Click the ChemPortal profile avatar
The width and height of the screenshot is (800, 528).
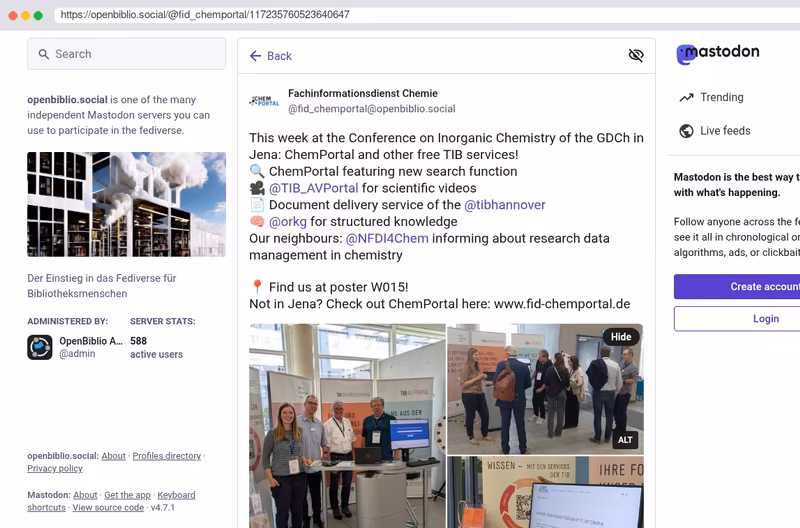pyautogui.click(x=264, y=101)
